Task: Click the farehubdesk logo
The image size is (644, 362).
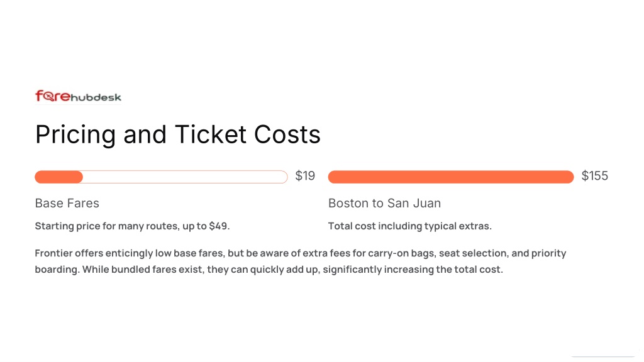Action: pyautogui.click(x=78, y=96)
